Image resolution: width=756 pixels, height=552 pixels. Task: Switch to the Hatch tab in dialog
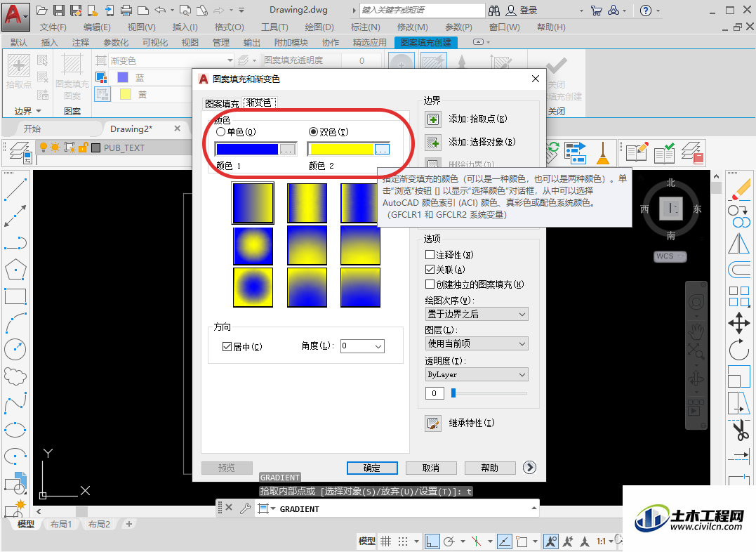[x=222, y=103]
